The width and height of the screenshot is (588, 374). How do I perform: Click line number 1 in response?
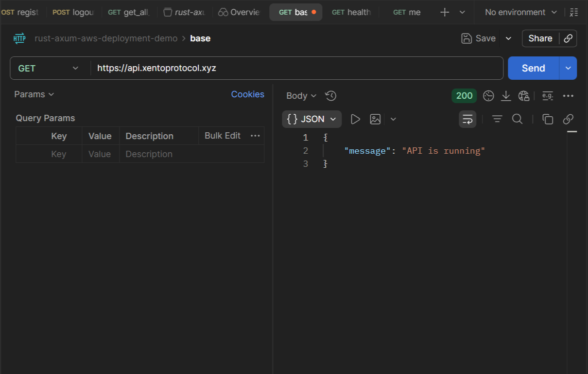(305, 138)
